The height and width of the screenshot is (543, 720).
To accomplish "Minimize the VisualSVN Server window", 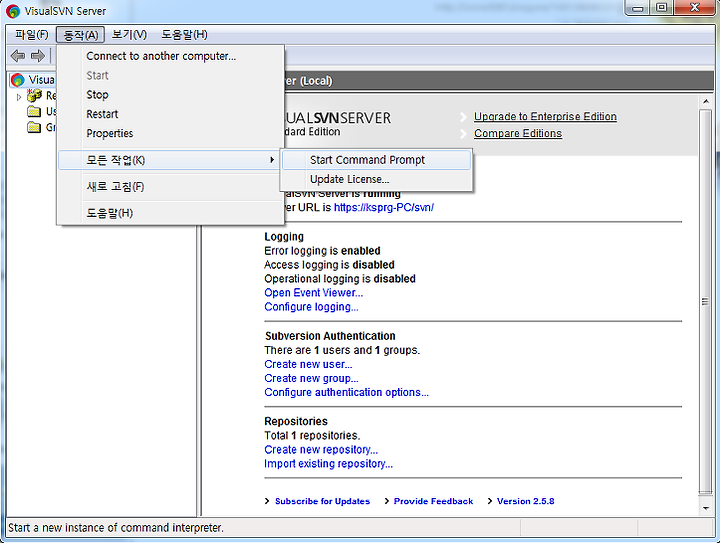I will coord(637,8).
